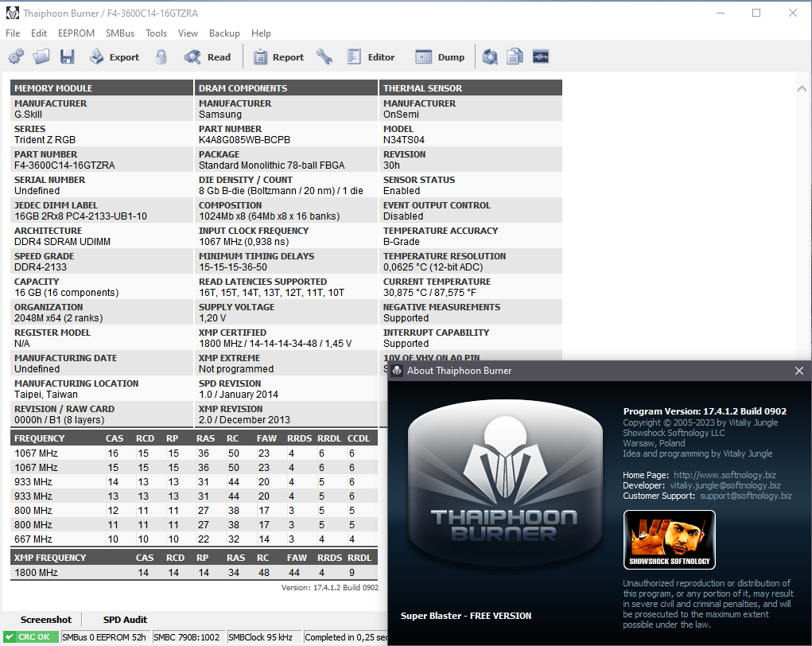812x646 pixels.
Task: Click the scroll up arrow on report scrollbar
Action: (802, 88)
